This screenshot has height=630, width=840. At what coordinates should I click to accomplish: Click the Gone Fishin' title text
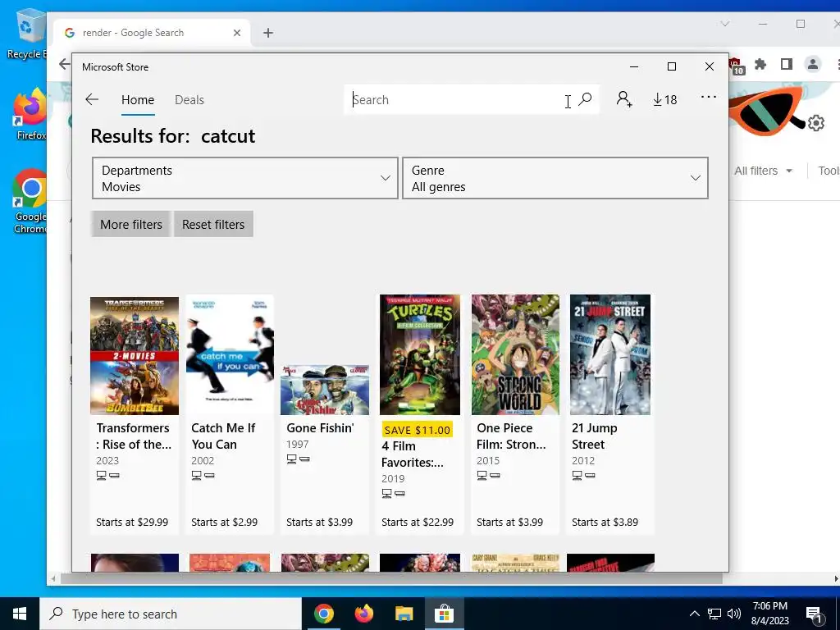pos(320,428)
